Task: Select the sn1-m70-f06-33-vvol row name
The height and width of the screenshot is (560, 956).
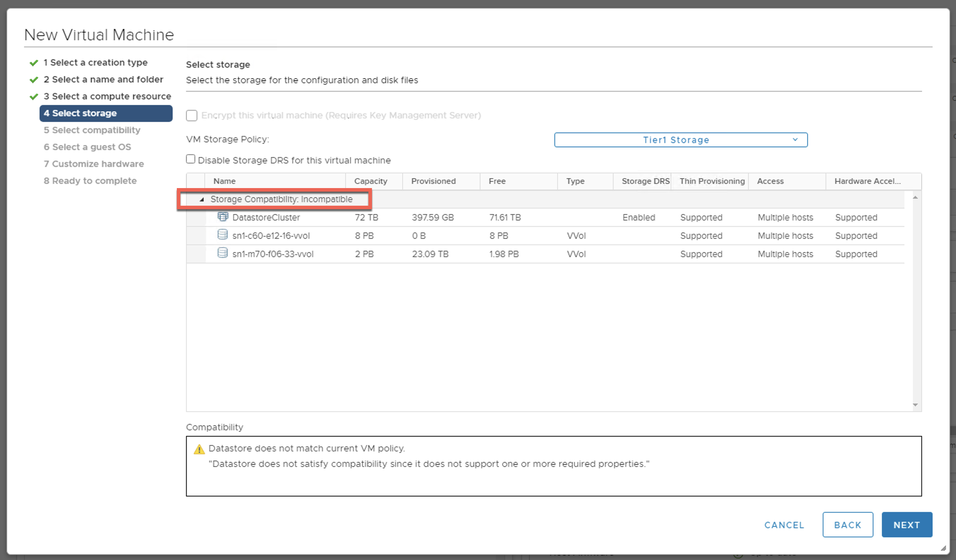Action: pyautogui.click(x=273, y=254)
